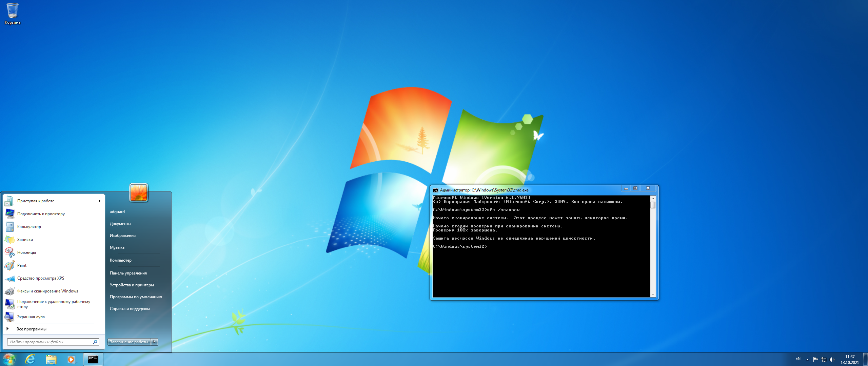Click the cmd scrollbar down arrow
Screen dimensions: 868x366
tap(653, 294)
